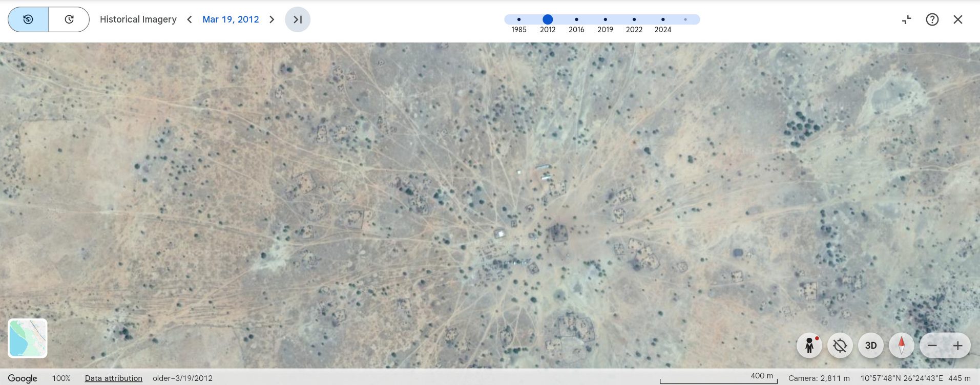Go to previous imagery date
This screenshot has height=385, width=980.
(190, 19)
